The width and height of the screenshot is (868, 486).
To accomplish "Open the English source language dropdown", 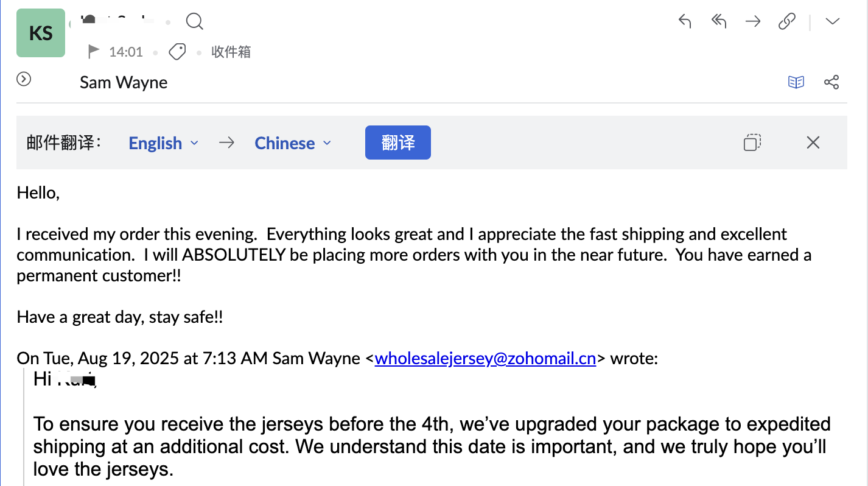I will coord(164,143).
